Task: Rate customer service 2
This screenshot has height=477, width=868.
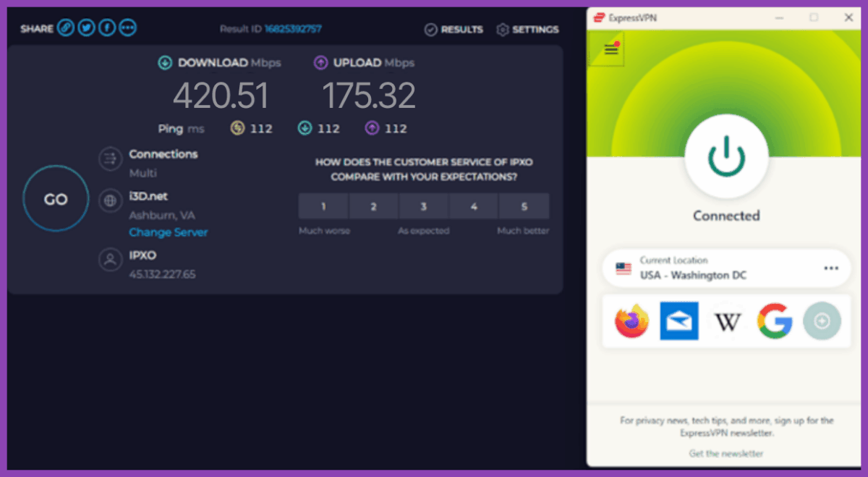Action: pyautogui.click(x=373, y=206)
